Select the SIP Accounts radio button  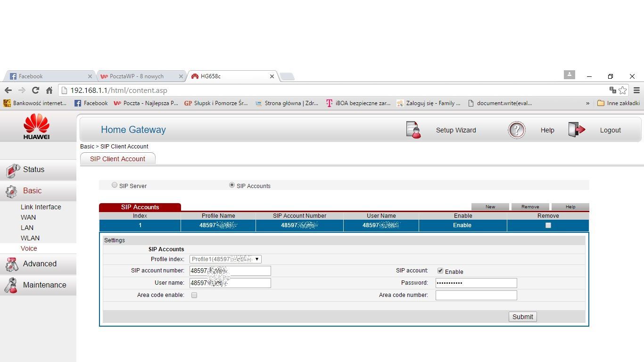232,185
